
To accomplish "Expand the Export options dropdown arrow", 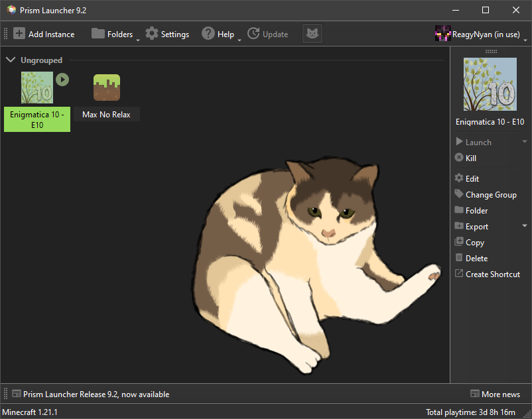I will coord(525,225).
